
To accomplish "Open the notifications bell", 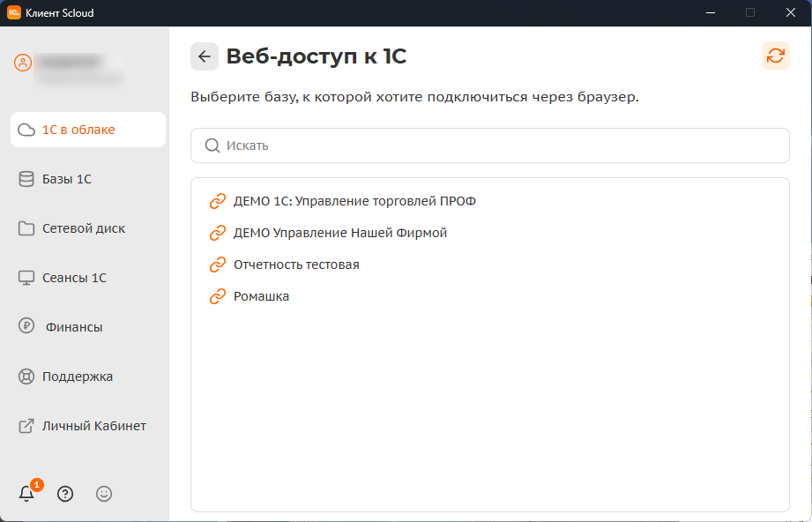I will tap(27, 494).
